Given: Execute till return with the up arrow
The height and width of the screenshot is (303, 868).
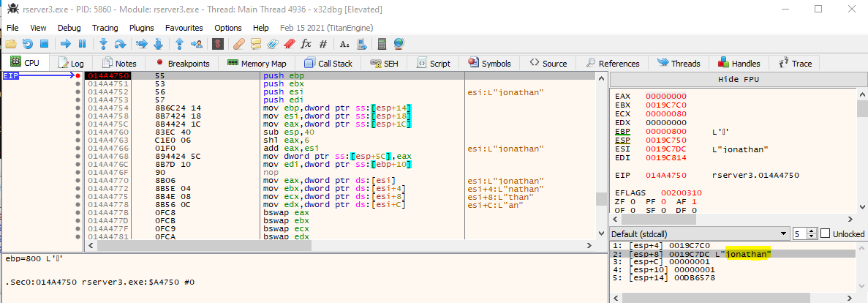Looking at the screenshot, I should pyautogui.click(x=179, y=44).
